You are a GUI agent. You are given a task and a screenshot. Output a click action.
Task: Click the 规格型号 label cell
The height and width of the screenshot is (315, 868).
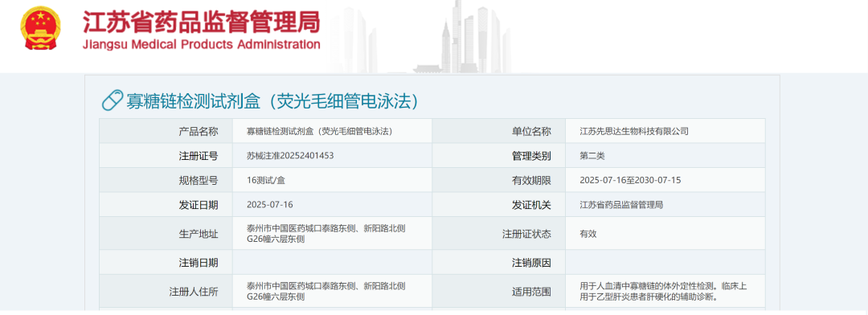[166, 180]
